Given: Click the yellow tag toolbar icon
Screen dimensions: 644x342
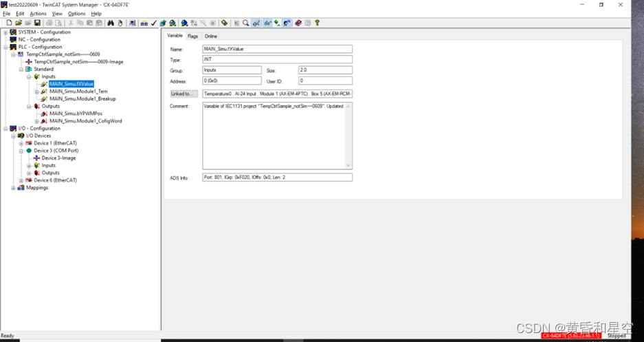Looking at the screenshot, I should (224, 23).
